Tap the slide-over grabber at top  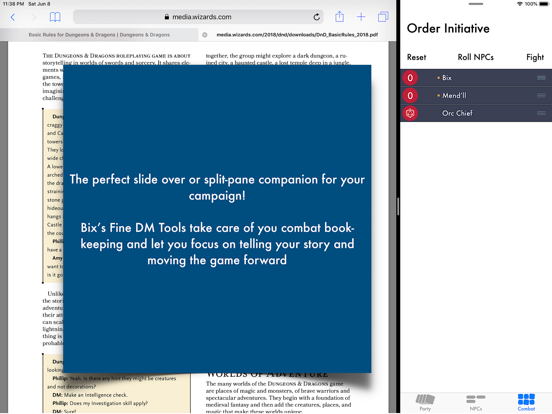[x=476, y=4]
